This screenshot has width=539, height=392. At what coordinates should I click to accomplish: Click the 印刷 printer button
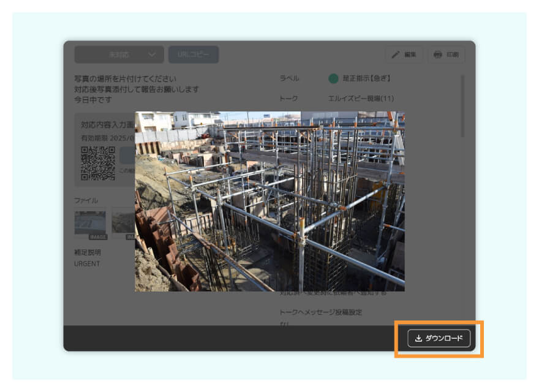[x=446, y=55]
